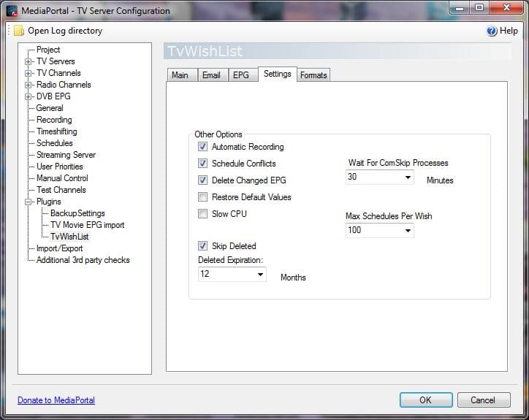Switch to the Main tab

182,75
